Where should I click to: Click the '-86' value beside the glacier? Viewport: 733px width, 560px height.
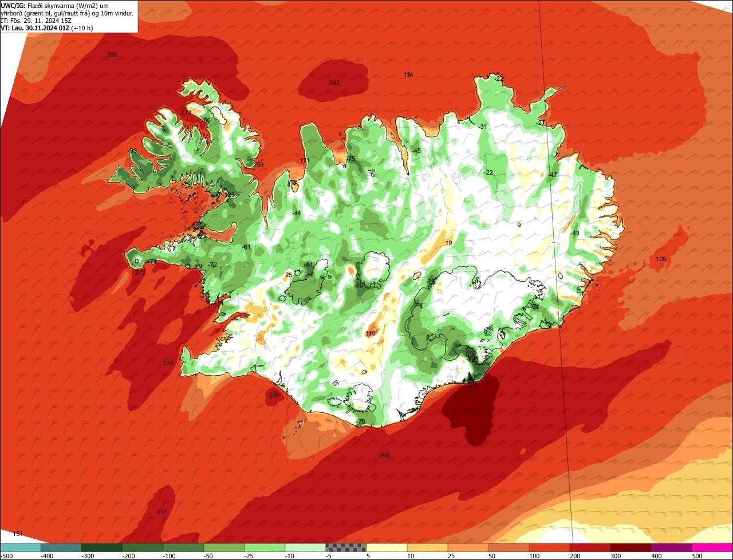pos(359,285)
